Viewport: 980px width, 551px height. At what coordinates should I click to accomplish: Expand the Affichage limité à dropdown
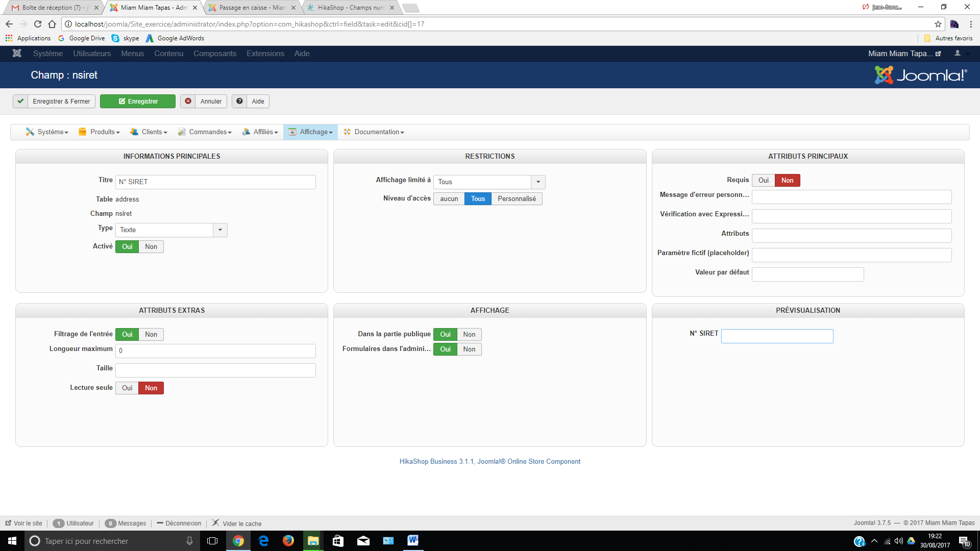(489, 182)
